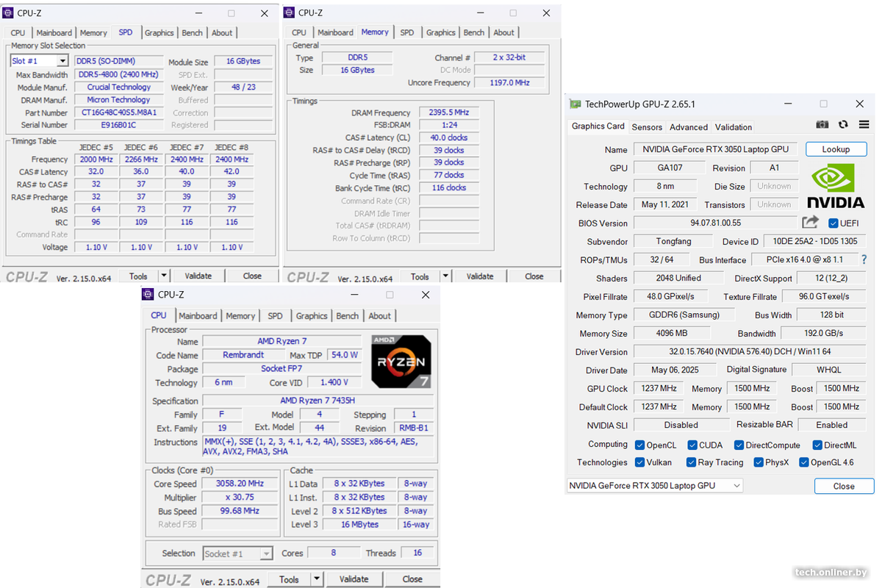Toggle the CUDA checkbox
This screenshot has height=588, width=882.
click(692, 445)
